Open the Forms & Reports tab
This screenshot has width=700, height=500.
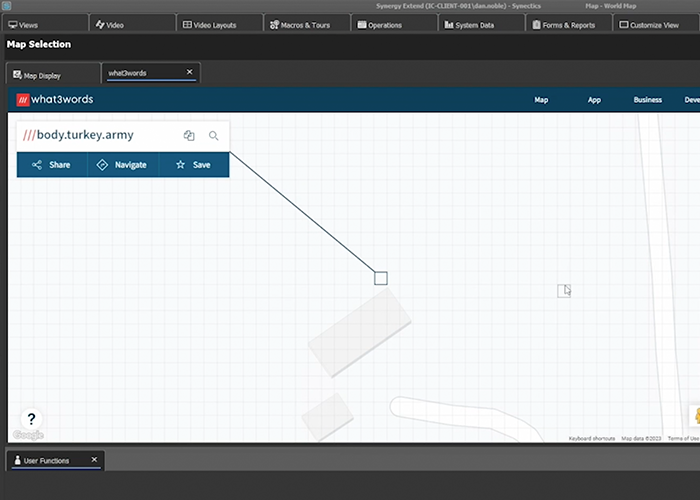[x=569, y=25]
